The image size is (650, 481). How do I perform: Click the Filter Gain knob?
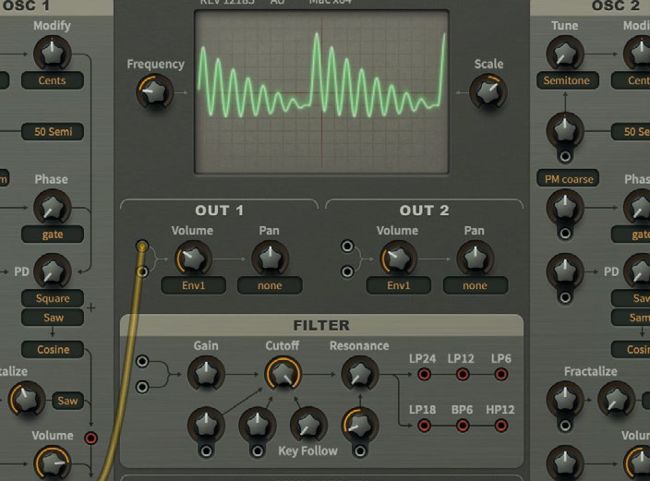pos(206,374)
